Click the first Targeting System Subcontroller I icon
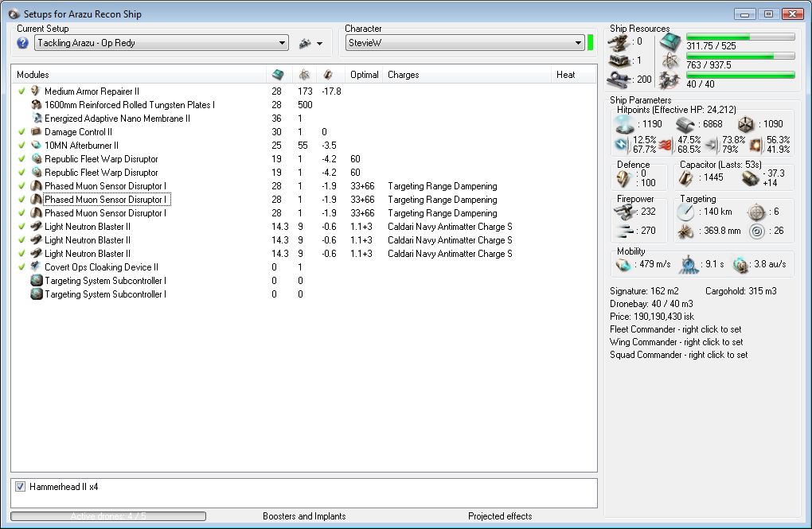This screenshot has height=529, width=812. 37,281
